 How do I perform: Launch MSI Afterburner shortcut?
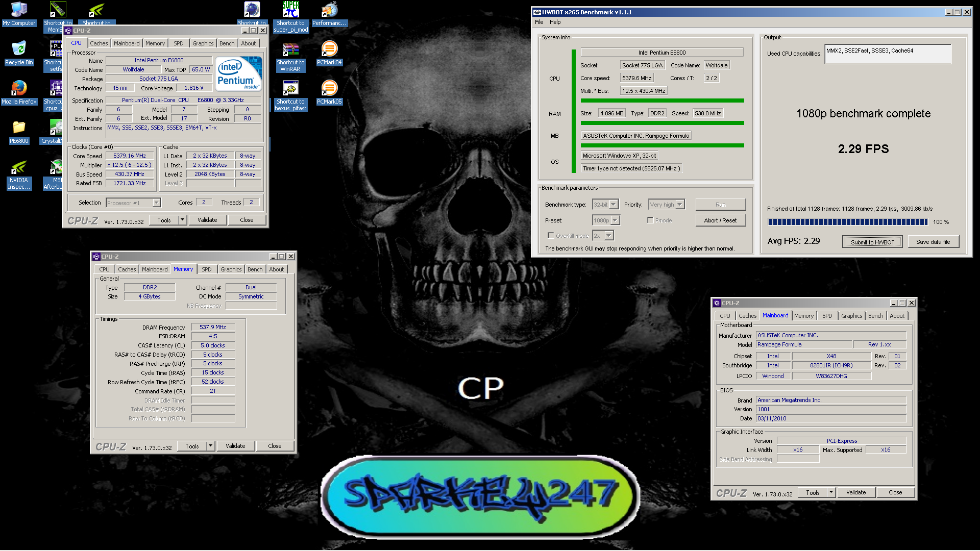coord(55,174)
